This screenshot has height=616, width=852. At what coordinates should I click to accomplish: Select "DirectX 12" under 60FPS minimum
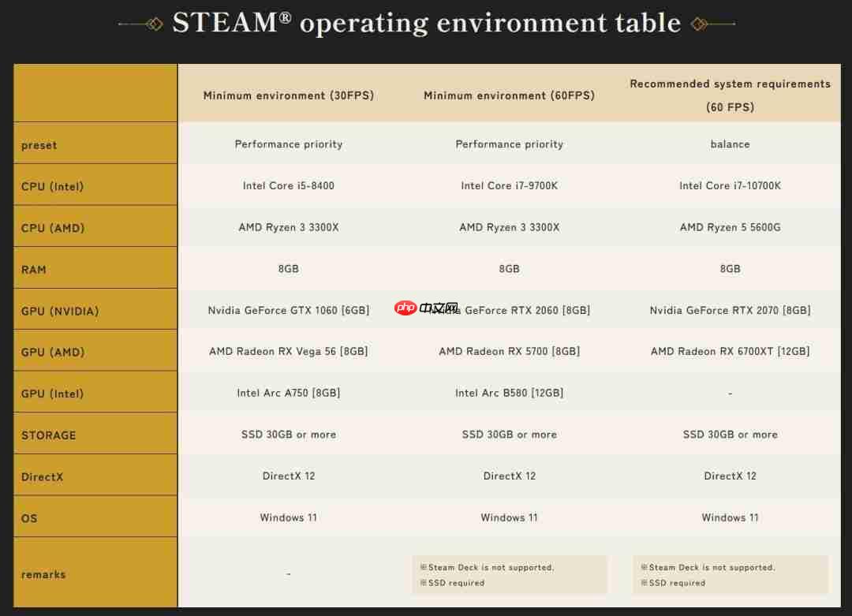[509, 476]
